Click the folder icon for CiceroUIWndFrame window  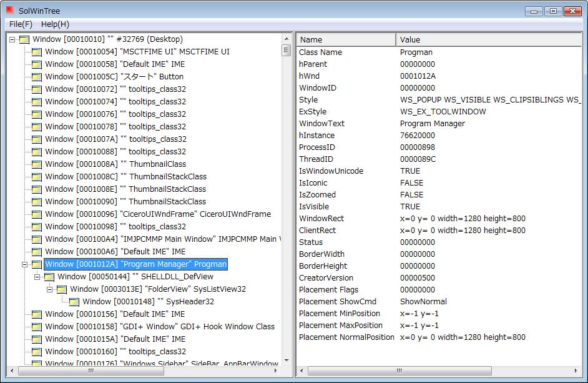point(37,214)
